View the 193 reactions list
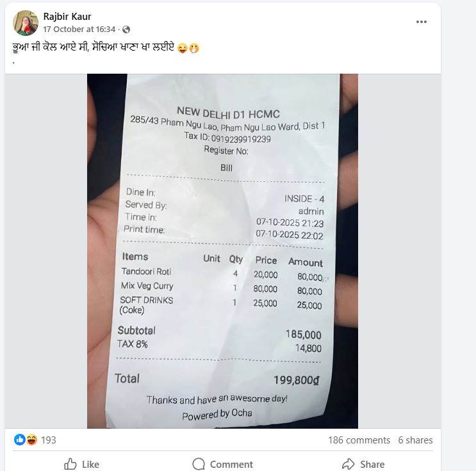The width and height of the screenshot is (476, 471). (x=49, y=440)
